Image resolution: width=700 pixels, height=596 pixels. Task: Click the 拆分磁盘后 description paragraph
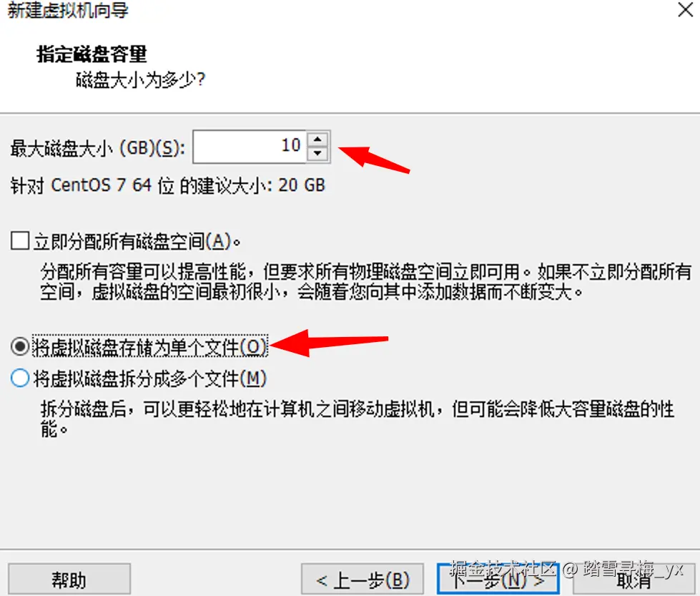[357, 419]
